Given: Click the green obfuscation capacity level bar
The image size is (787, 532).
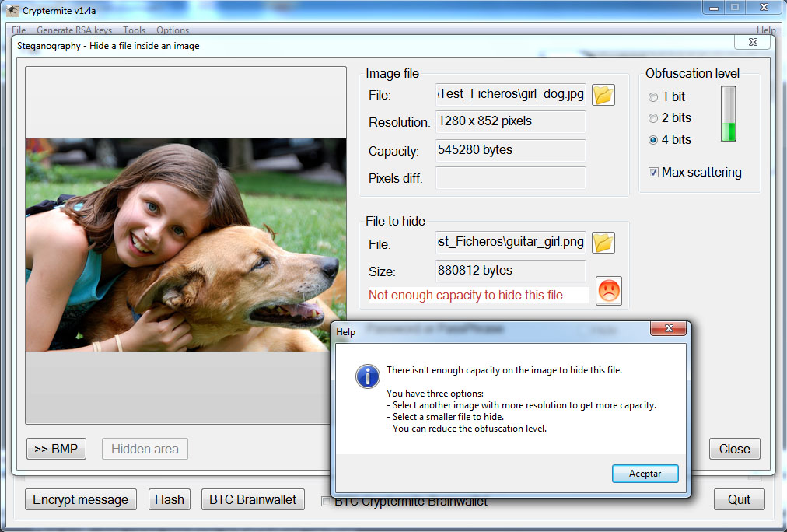Looking at the screenshot, I should coord(729,114).
